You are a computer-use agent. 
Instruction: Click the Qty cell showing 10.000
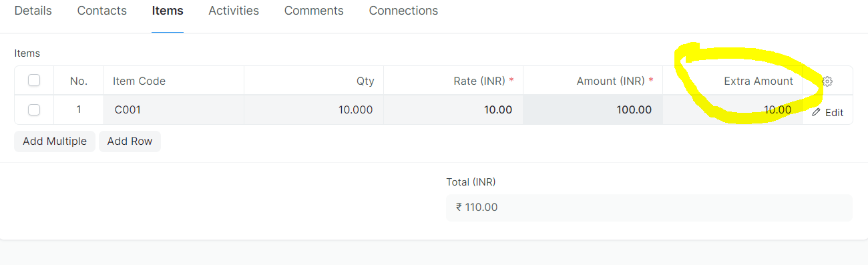[314, 110]
